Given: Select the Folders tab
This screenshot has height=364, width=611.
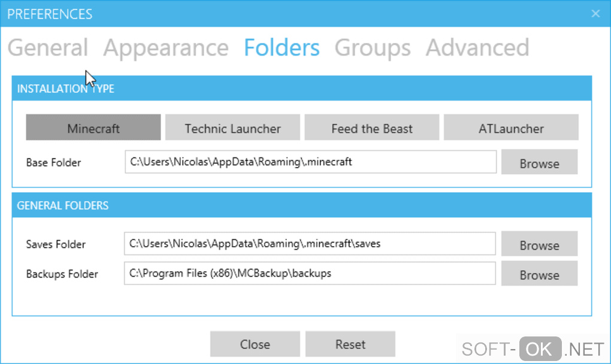Looking at the screenshot, I should coord(282,48).
